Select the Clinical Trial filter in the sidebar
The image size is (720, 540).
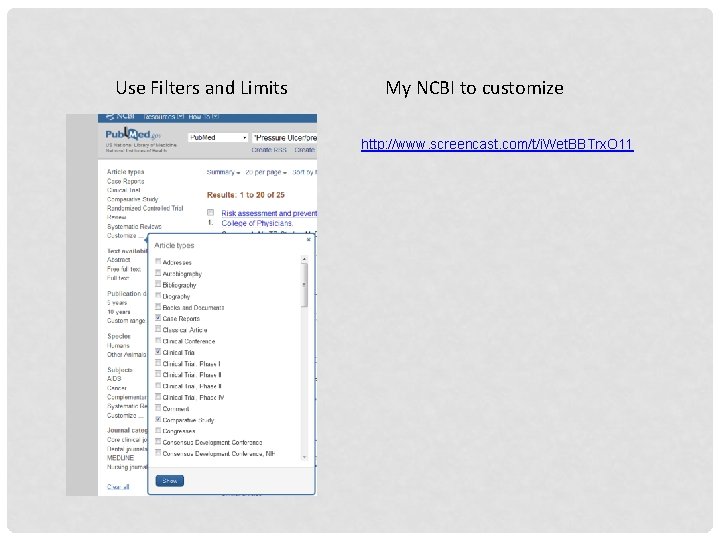(124, 190)
